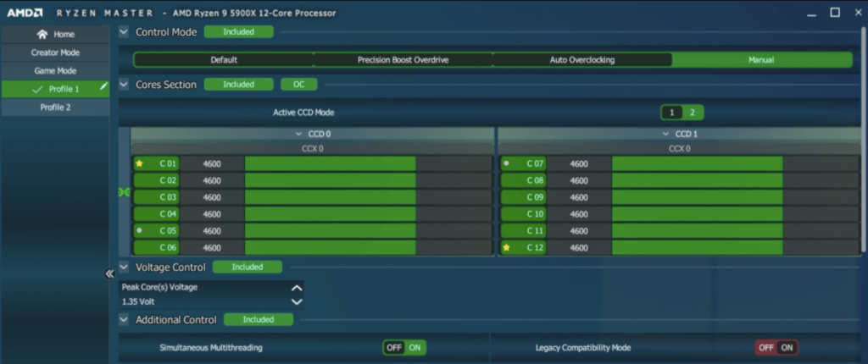Screen dimensions: 868x364
Task: Click the 4600 speed field of C 03
Action: (x=212, y=197)
